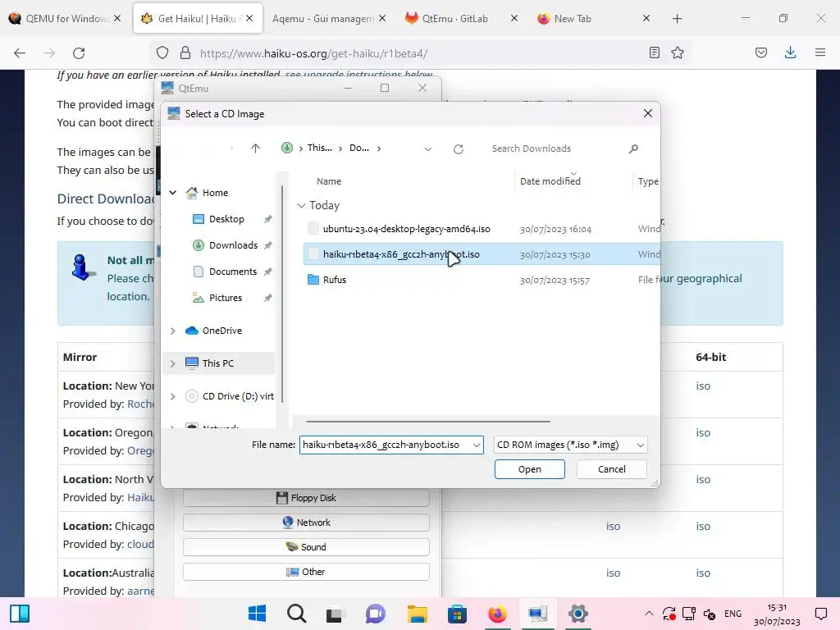This screenshot has width=840, height=630.
Task: Click Oregon row 64-bit iso link
Action: pyautogui.click(x=703, y=432)
